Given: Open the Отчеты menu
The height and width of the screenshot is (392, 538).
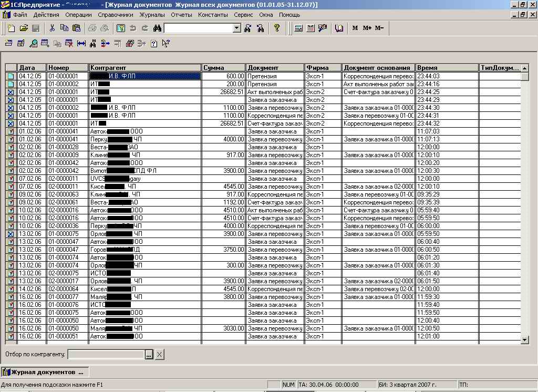Looking at the screenshot, I should coord(181,15).
